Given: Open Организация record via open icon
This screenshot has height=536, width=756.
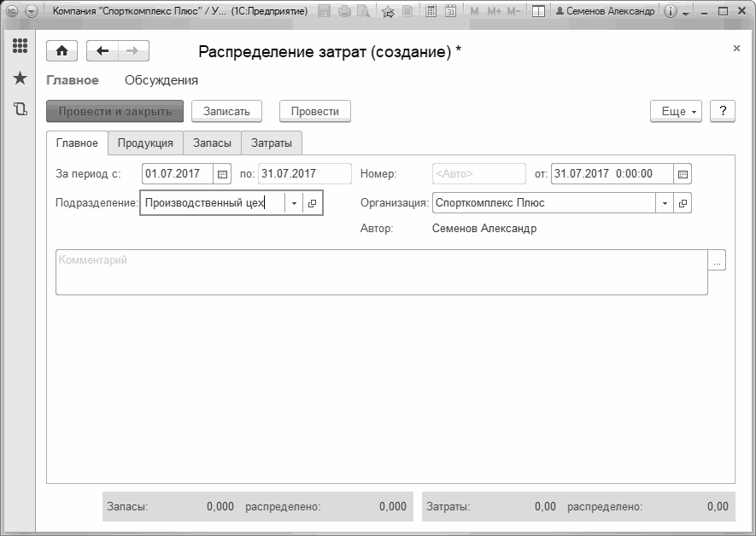Looking at the screenshot, I should point(683,203).
